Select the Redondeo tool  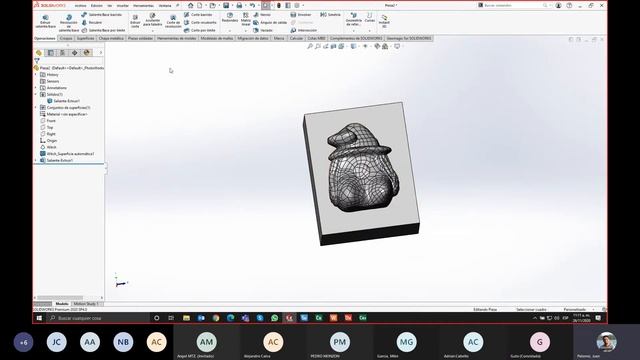pos(230,18)
